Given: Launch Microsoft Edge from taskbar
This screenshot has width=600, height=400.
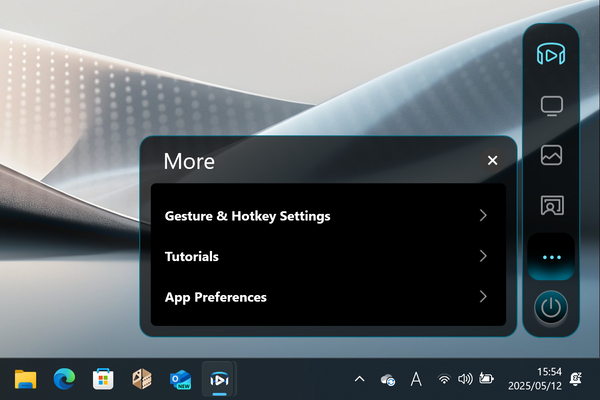Looking at the screenshot, I should click(64, 379).
